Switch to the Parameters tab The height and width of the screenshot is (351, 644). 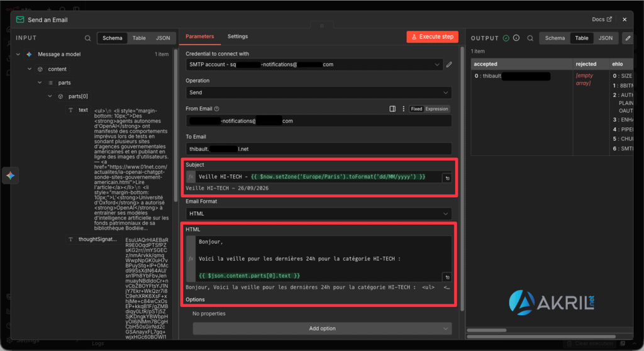[x=199, y=36]
